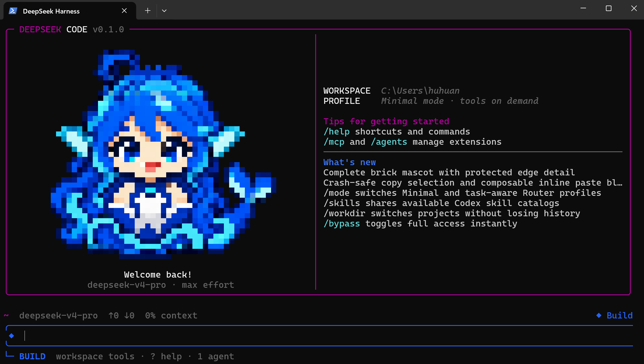Click 'deepseek-v4-pro' in the status line
Image resolution: width=644 pixels, height=364 pixels.
(x=59, y=315)
